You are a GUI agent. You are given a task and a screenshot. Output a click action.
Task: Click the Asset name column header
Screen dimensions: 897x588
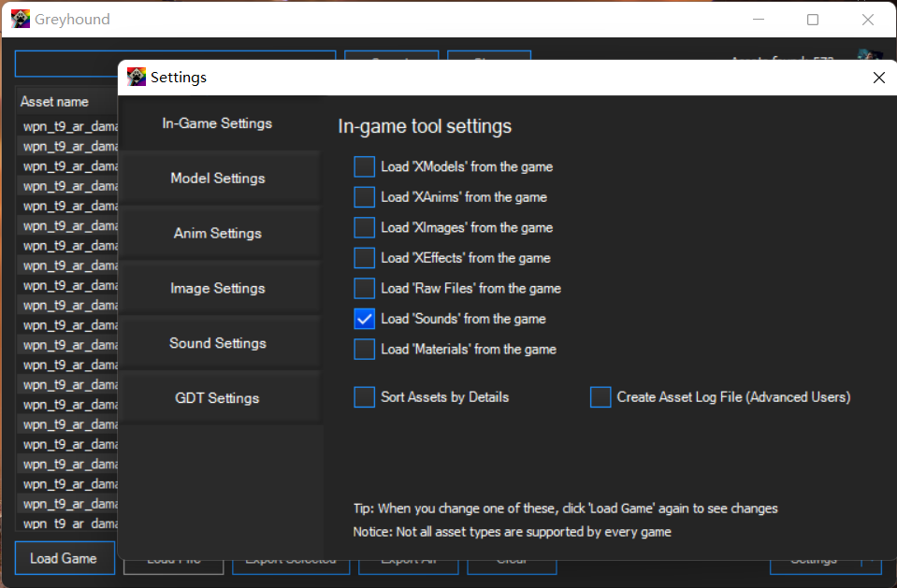tap(55, 102)
